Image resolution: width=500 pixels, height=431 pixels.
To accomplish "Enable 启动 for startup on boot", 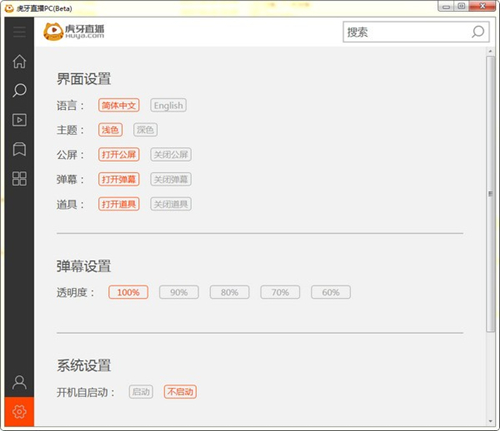I will tap(141, 392).
